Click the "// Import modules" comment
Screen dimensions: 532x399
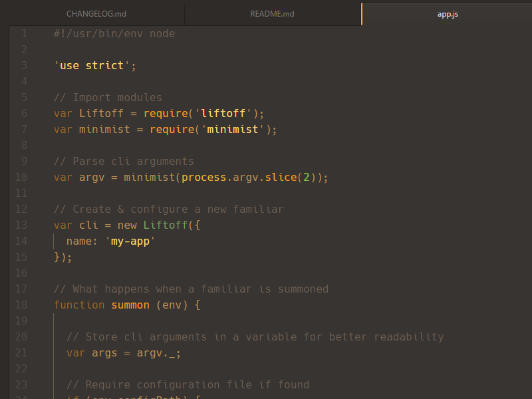[107, 97]
